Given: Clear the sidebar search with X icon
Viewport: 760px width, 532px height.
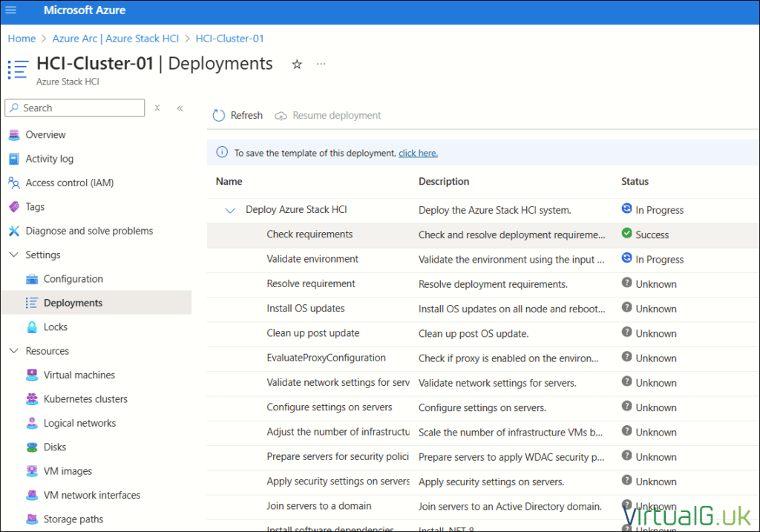Looking at the screenshot, I should tap(157, 108).
